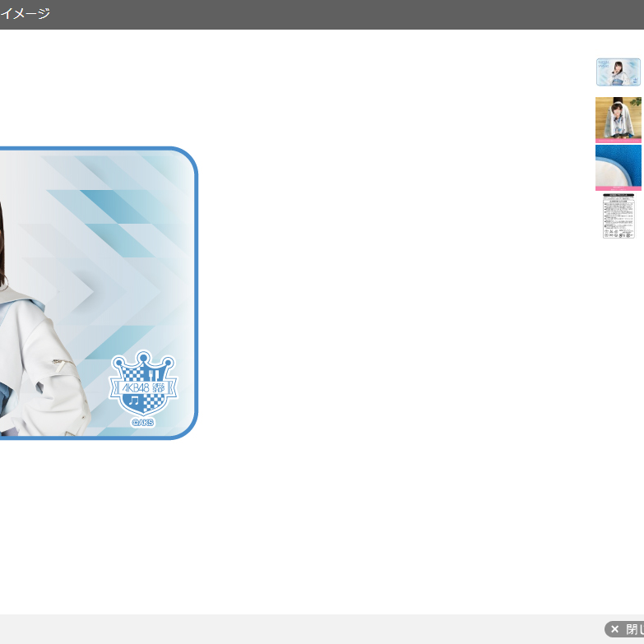Image resolution: width=644 pixels, height=644 pixels.
Task: Click the dark gray header bar
Action: 329,14
